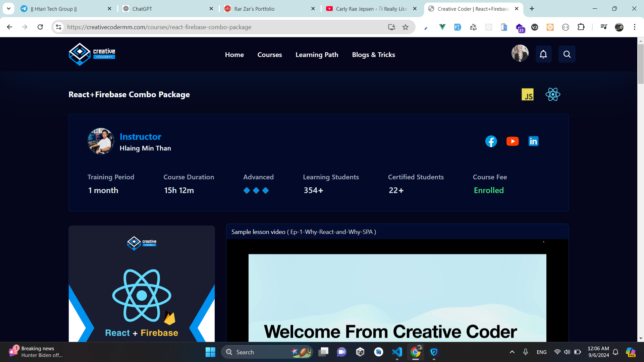
Task: Open the Learning Path nav item
Action: coord(317,55)
